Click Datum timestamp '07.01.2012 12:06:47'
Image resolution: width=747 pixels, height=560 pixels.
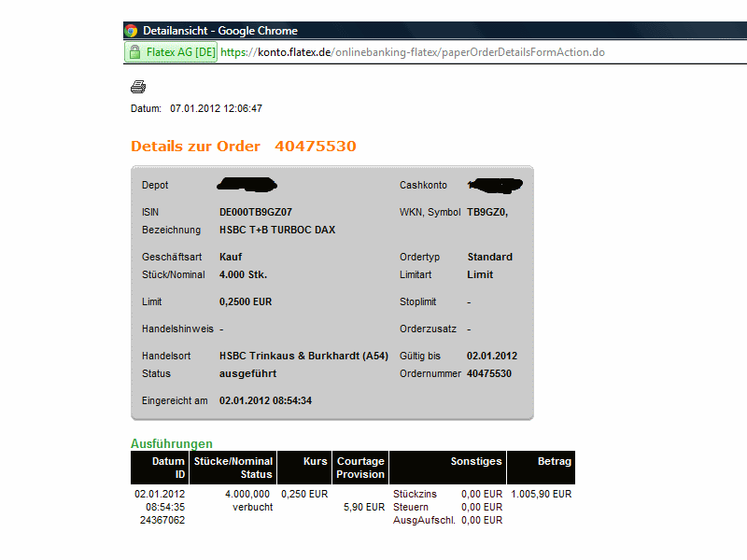(216, 108)
